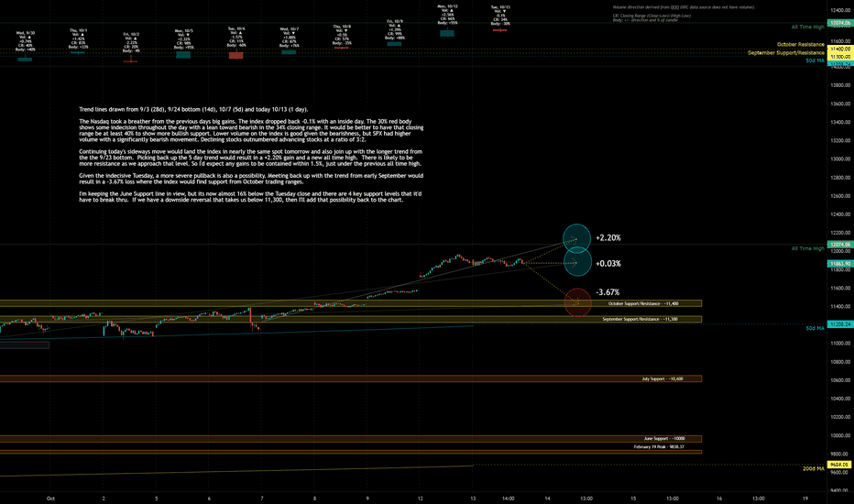Click the red circle below -3.67%
Image resolution: width=854 pixels, height=504 pixels.
[578, 302]
